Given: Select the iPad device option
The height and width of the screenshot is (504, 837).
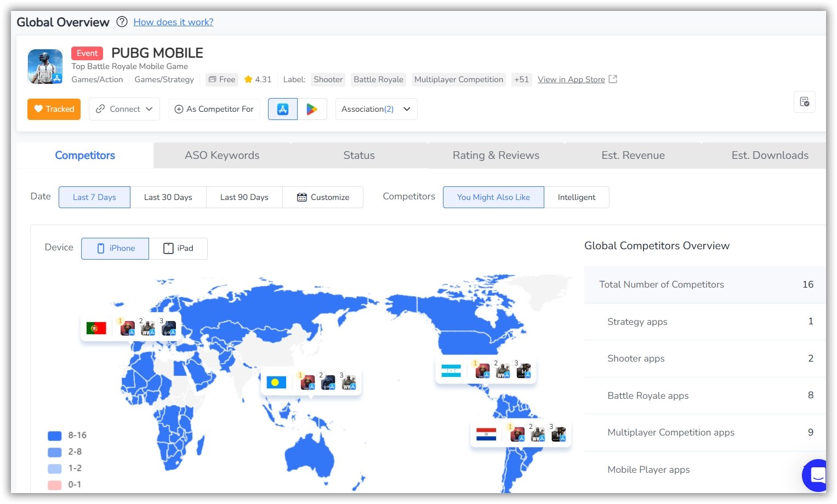Looking at the screenshot, I should tap(178, 248).
